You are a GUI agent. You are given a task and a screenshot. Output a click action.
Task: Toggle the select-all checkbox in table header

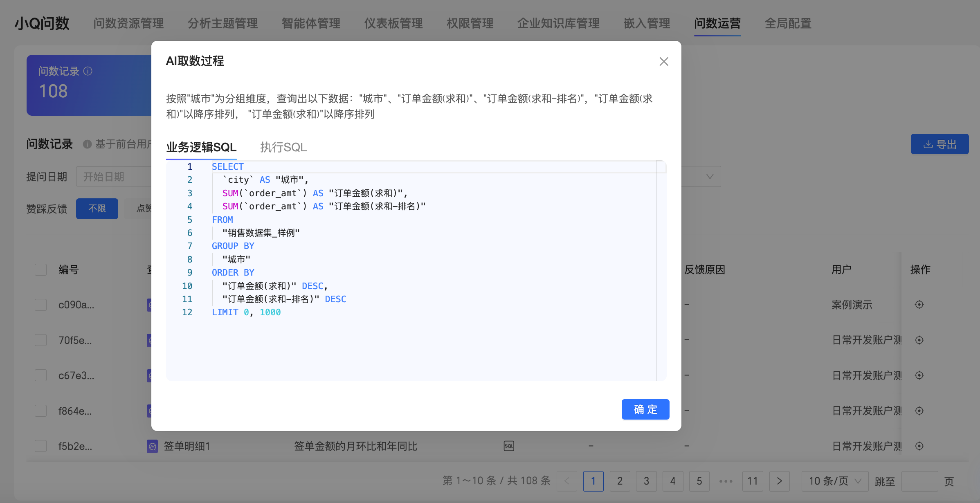(x=40, y=269)
